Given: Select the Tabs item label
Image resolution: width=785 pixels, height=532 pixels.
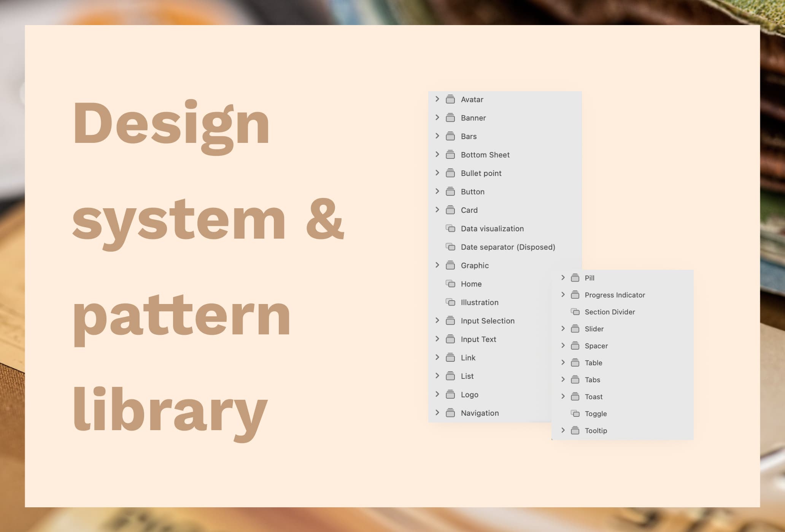Looking at the screenshot, I should 592,380.
